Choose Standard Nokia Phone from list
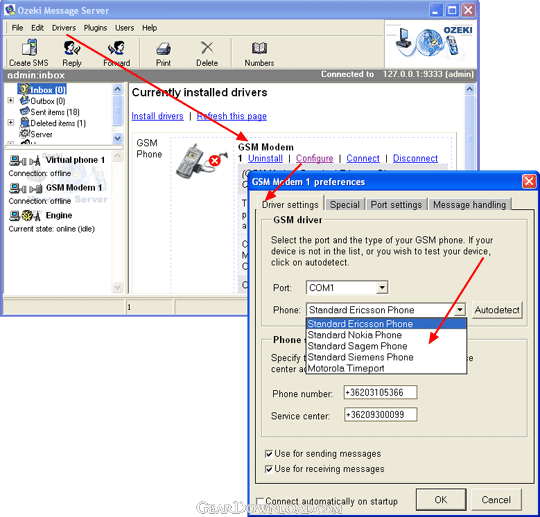 tap(386, 335)
